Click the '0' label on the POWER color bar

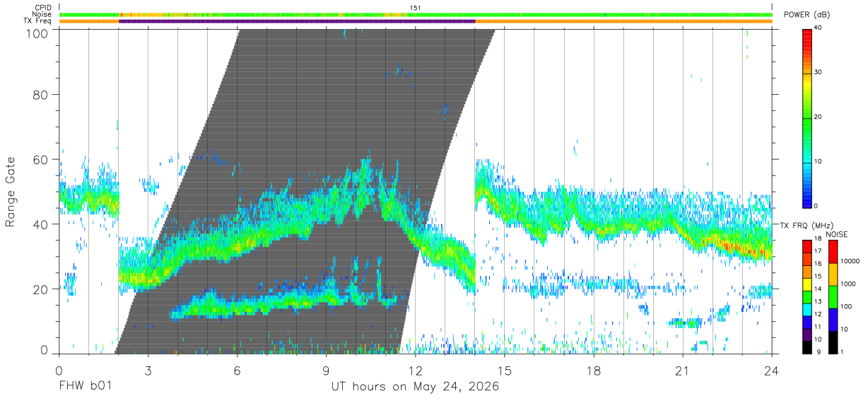click(816, 206)
